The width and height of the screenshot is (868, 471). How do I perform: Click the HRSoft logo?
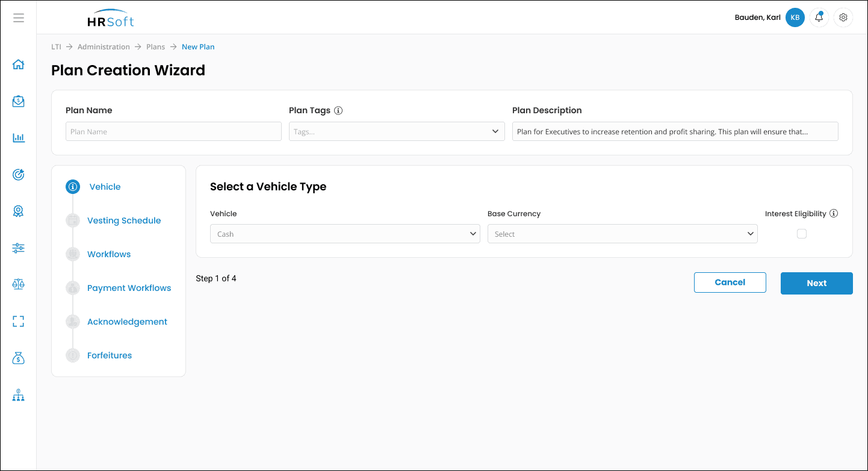coord(110,18)
